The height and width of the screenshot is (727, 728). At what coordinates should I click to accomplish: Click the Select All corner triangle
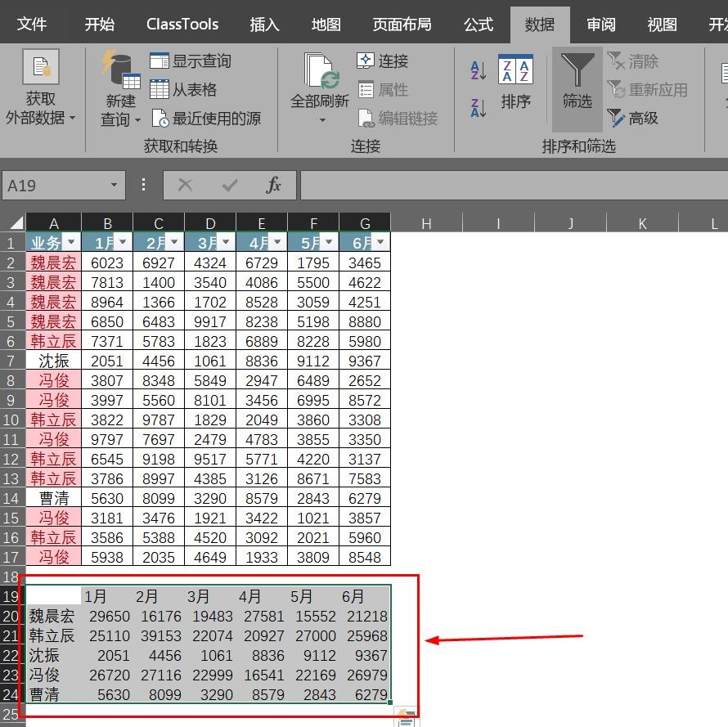[16, 223]
